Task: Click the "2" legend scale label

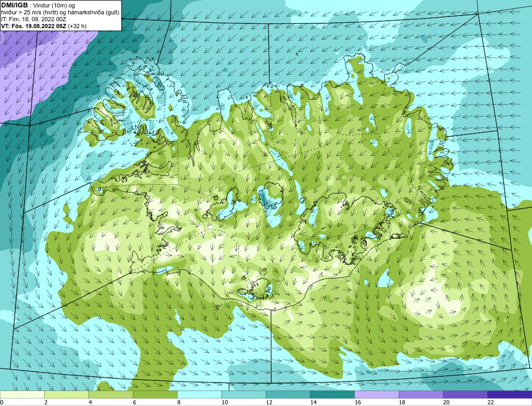Action: tap(46, 402)
